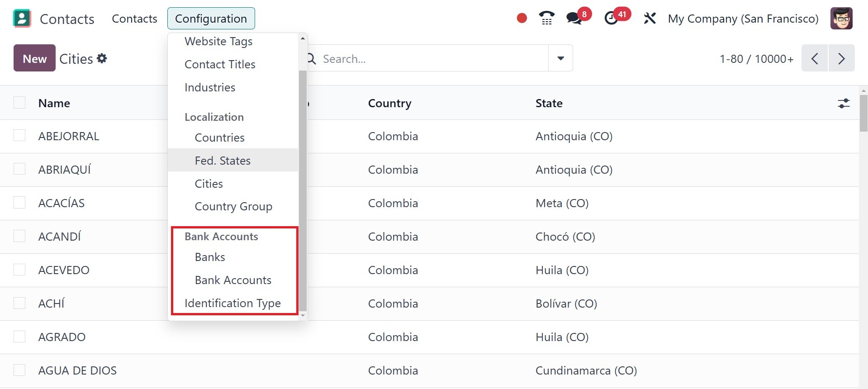Check the ABEJORRAL row checkbox
The image size is (868, 389).
click(19, 136)
